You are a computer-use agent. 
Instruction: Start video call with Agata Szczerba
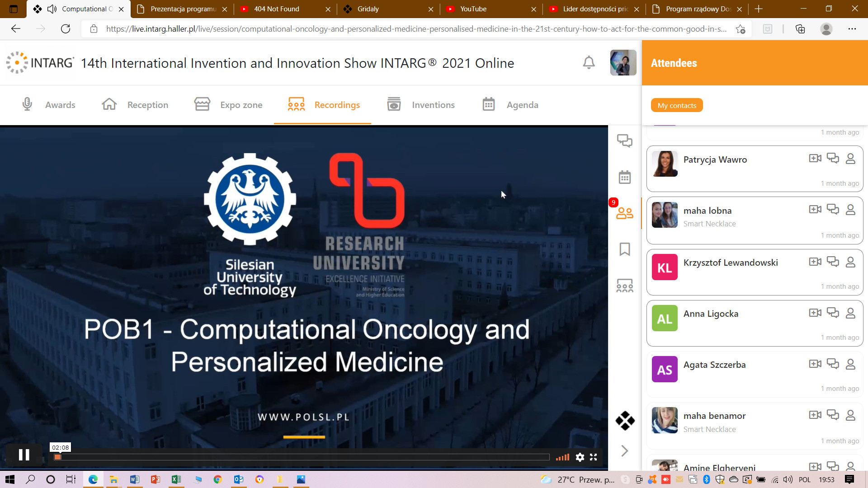coord(815,364)
